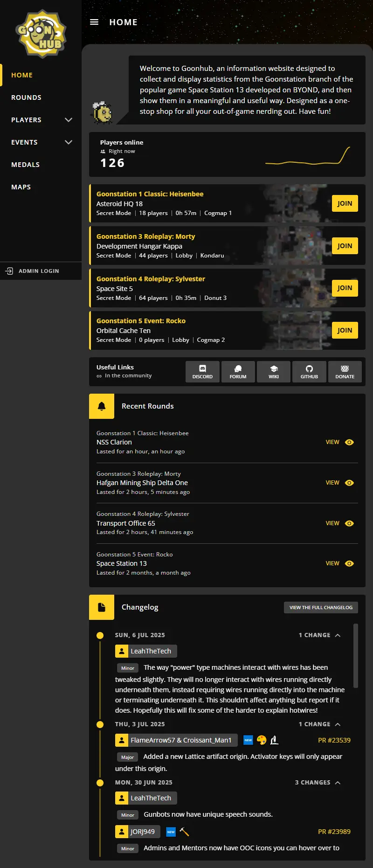Expand the Players sidebar submenu chevron
Image resolution: width=373 pixels, height=868 pixels.
(x=69, y=120)
